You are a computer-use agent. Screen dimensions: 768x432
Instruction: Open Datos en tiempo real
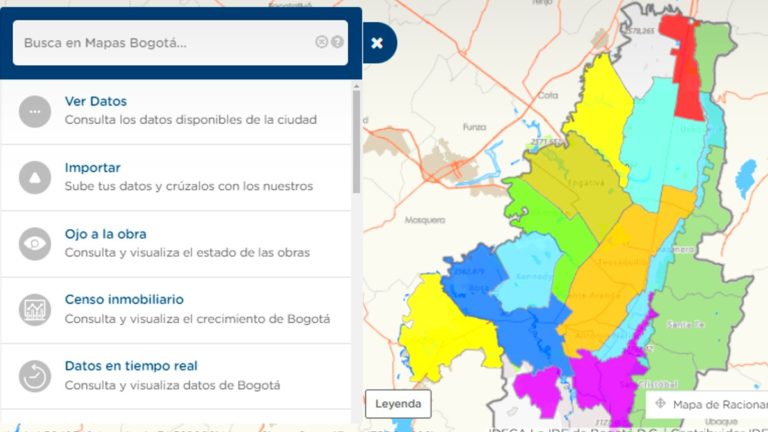tap(131, 366)
